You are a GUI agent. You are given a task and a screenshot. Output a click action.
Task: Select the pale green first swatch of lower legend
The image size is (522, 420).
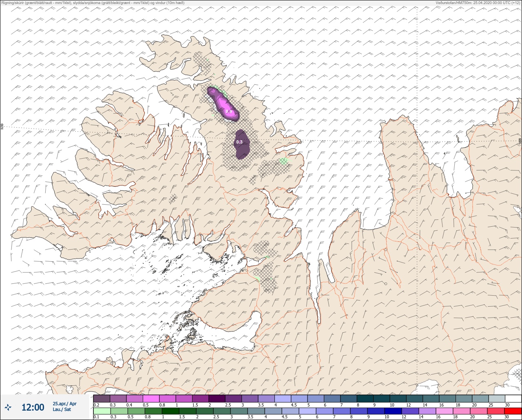102,411
